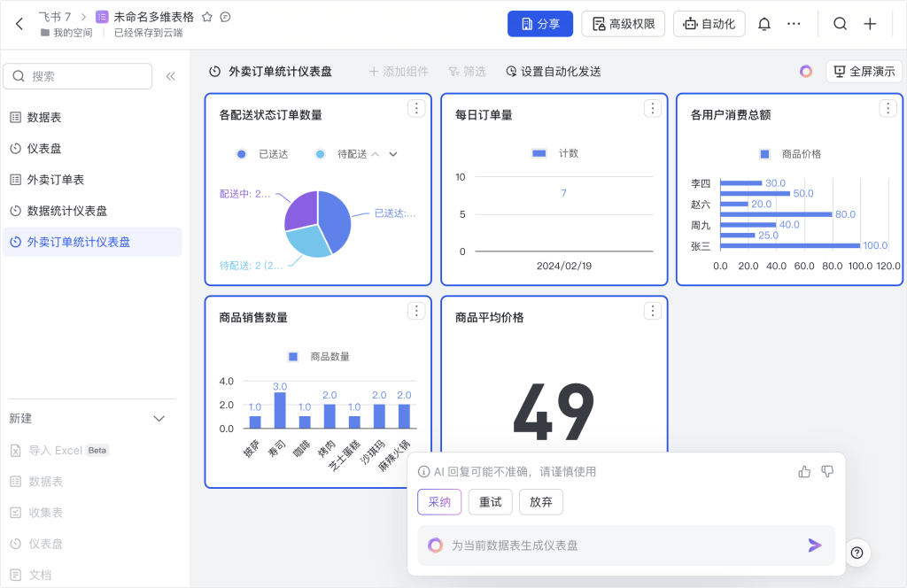Click the back arrow icon
Viewport: 907px width, 588px height.
(19, 24)
